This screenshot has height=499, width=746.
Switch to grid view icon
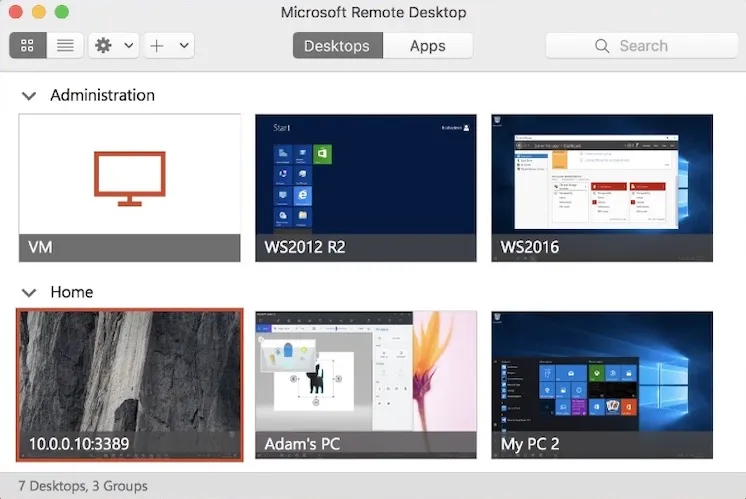point(28,46)
